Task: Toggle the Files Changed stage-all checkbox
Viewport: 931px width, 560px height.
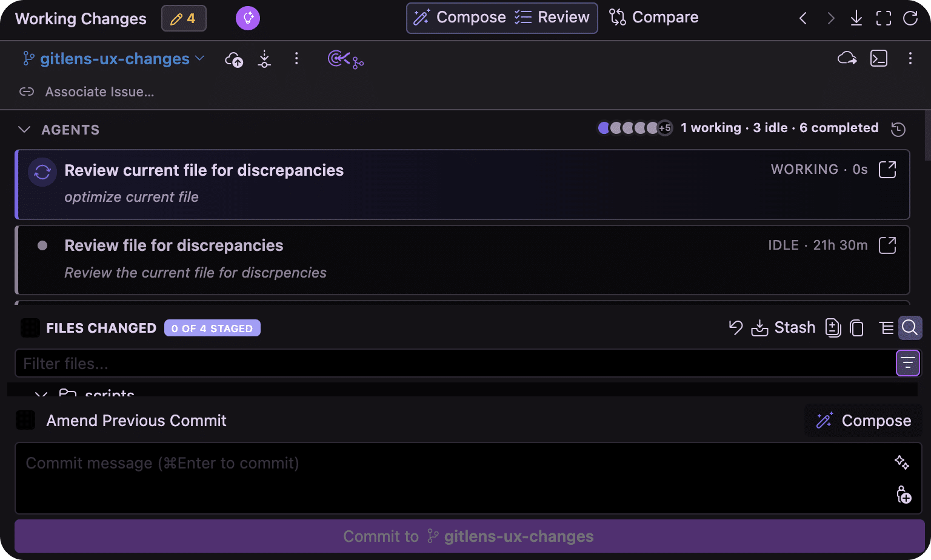Action: pos(30,328)
